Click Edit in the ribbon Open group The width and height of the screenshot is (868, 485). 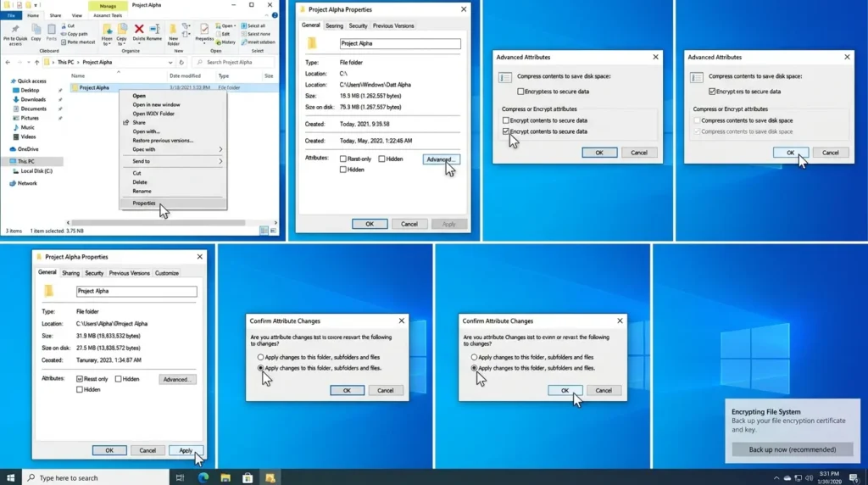point(223,34)
